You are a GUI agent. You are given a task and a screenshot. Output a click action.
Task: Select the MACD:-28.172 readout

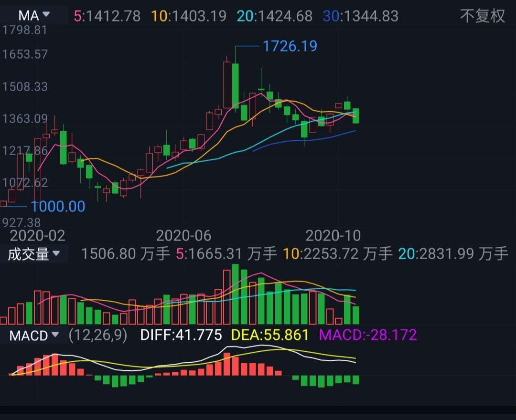point(368,335)
